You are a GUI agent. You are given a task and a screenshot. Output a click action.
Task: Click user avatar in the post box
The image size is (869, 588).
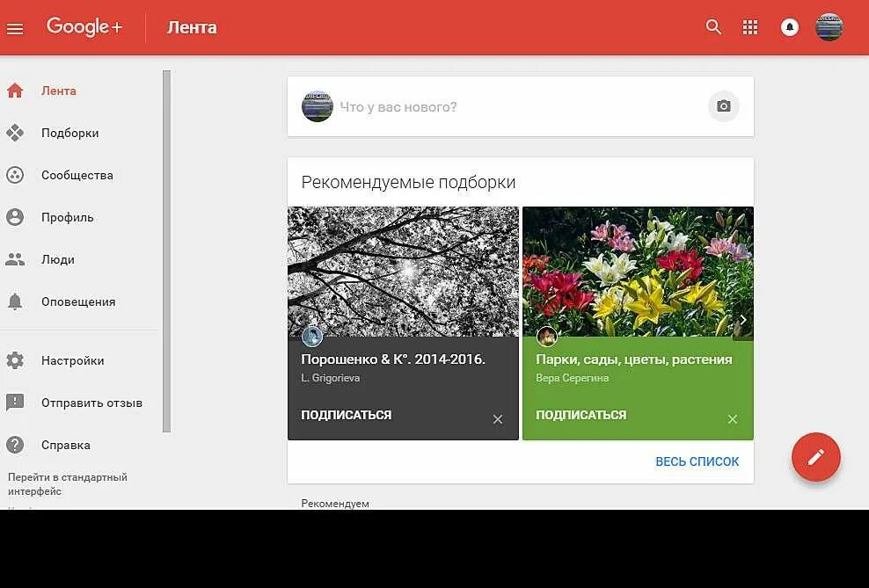coord(317,106)
